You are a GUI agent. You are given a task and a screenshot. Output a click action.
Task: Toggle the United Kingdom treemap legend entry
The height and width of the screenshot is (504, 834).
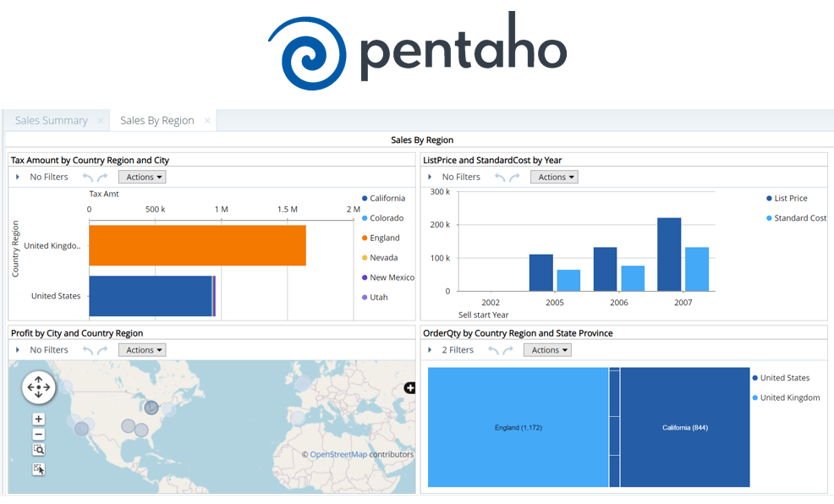pyautogui.click(x=789, y=397)
